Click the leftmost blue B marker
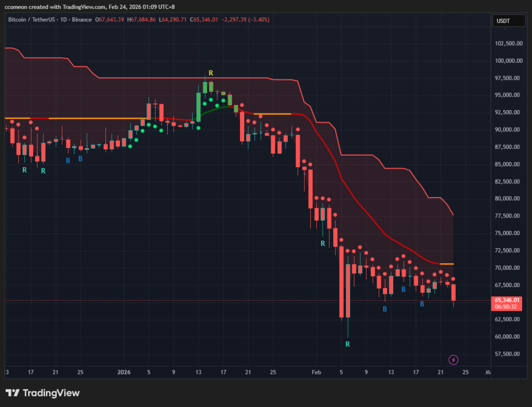 coord(68,160)
